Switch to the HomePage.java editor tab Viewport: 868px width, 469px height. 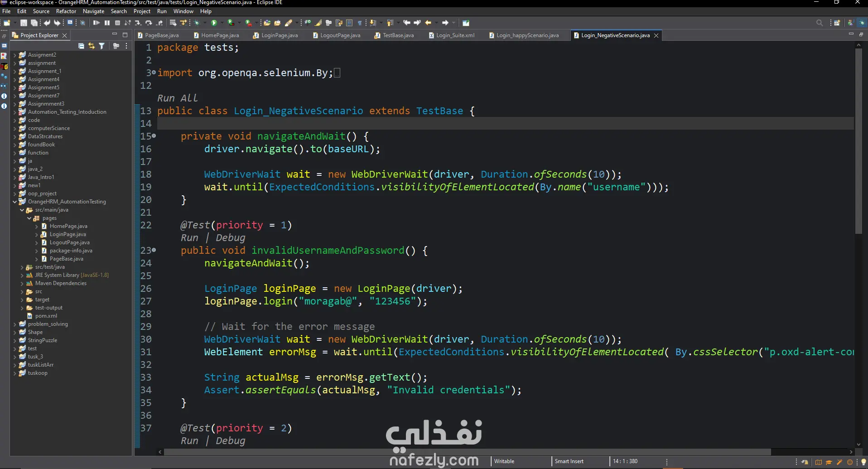pos(216,35)
